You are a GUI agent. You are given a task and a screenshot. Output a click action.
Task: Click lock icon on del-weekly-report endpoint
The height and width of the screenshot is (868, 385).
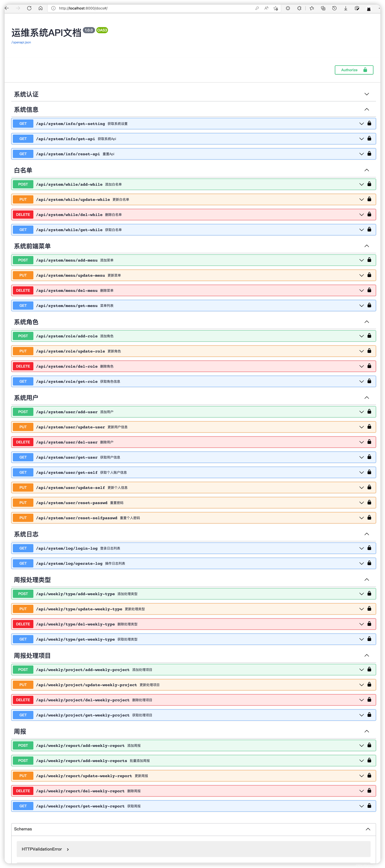point(369,790)
